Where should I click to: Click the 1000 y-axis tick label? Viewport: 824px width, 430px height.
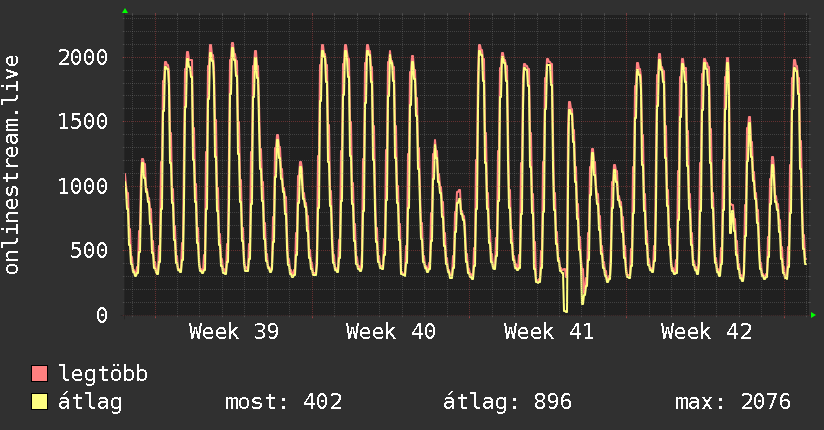point(83,187)
